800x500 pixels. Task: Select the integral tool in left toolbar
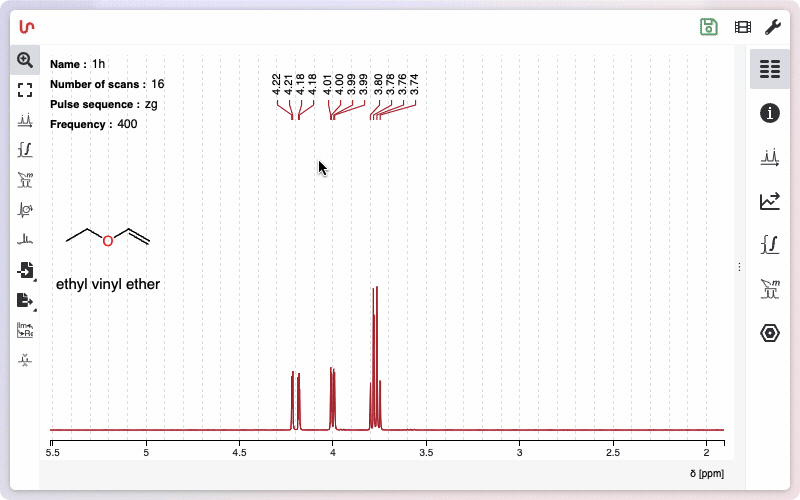pos(25,150)
